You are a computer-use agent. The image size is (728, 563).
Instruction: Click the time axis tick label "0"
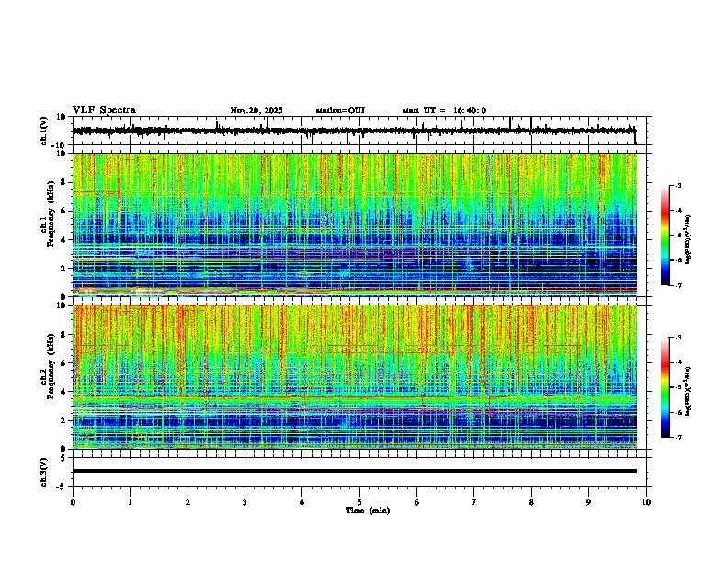(73, 502)
